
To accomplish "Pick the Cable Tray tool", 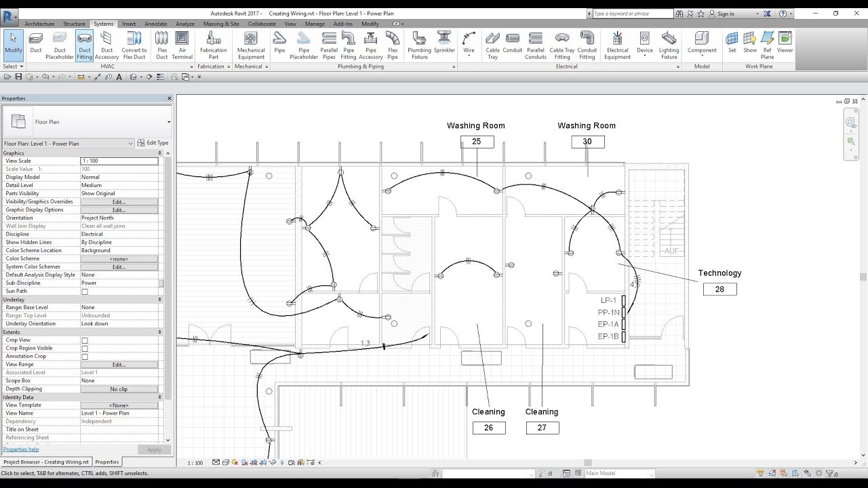I will (492, 44).
